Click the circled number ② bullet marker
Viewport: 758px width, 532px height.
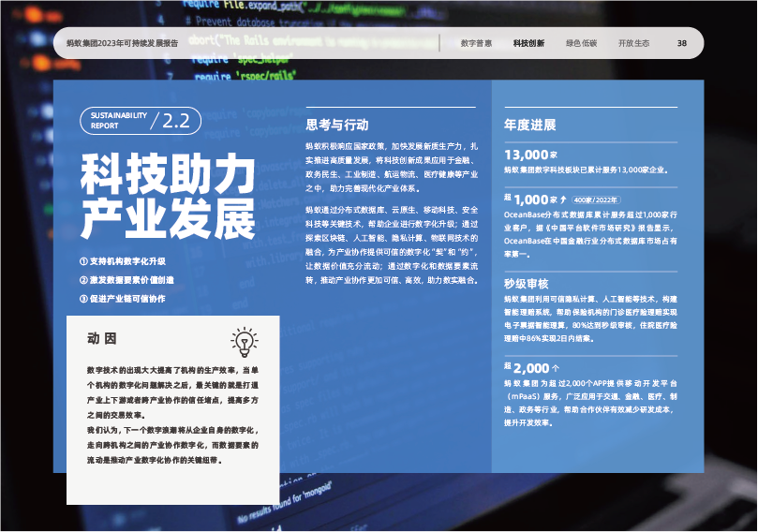[x=83, y=279]
